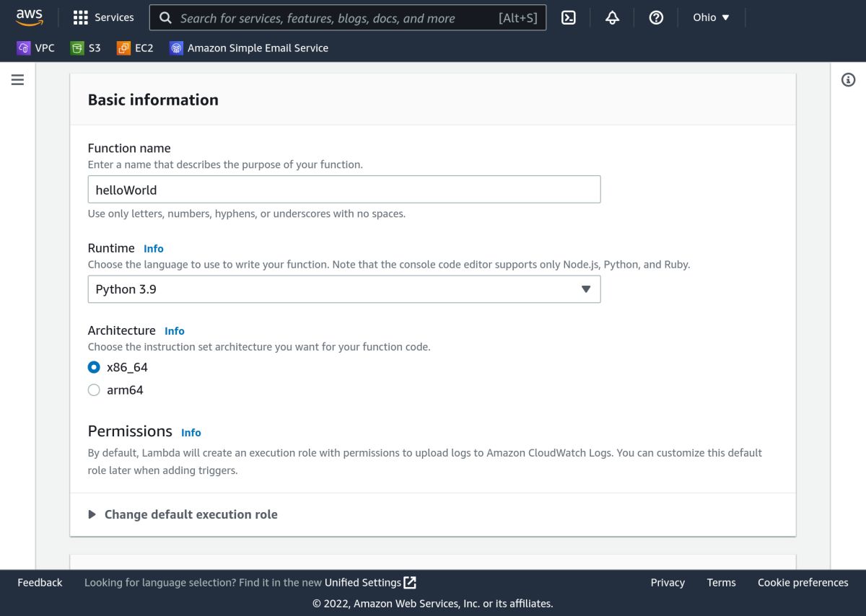This screenshot has width=866, height=616.
Task: Open the Runtime dropdown showing Python 3.9
Action: 344,289
